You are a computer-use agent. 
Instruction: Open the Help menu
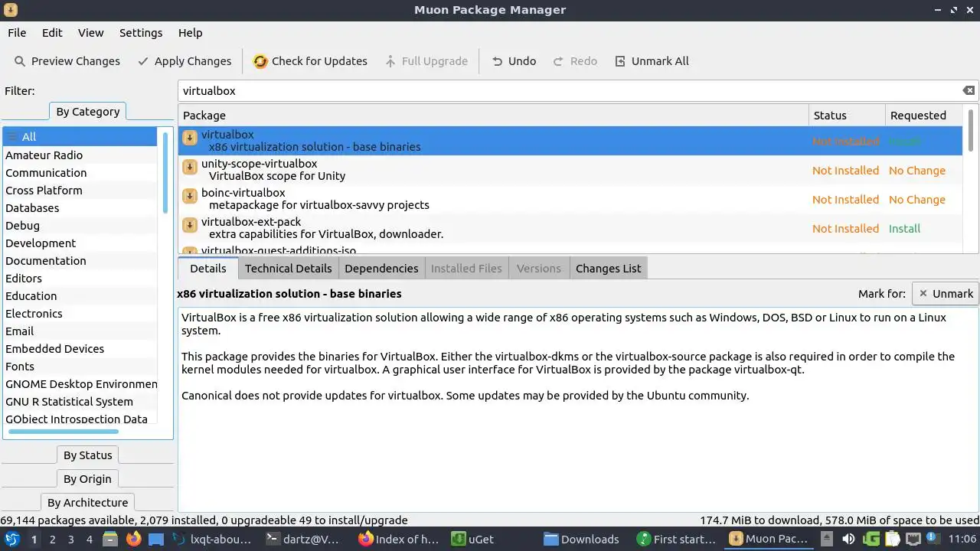(190, 33)
